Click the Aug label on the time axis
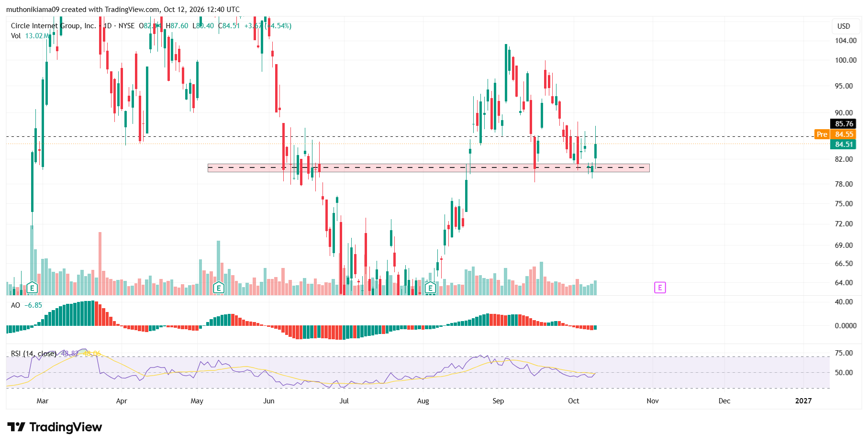Screen dimensions: 868x445 tap(423, 401)
